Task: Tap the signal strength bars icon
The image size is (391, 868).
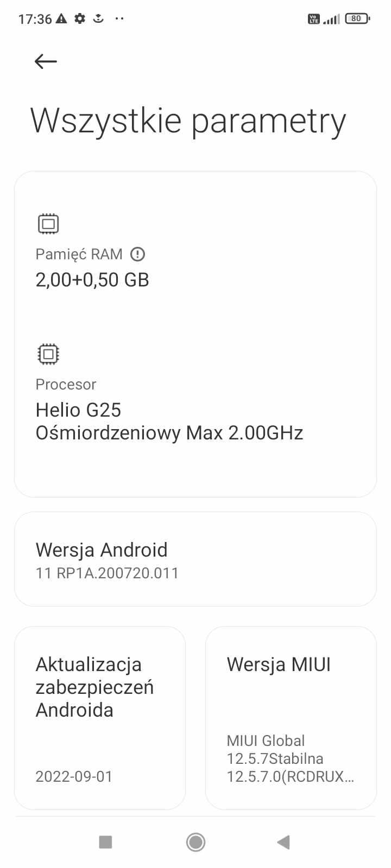Action: tap(331, 20)
